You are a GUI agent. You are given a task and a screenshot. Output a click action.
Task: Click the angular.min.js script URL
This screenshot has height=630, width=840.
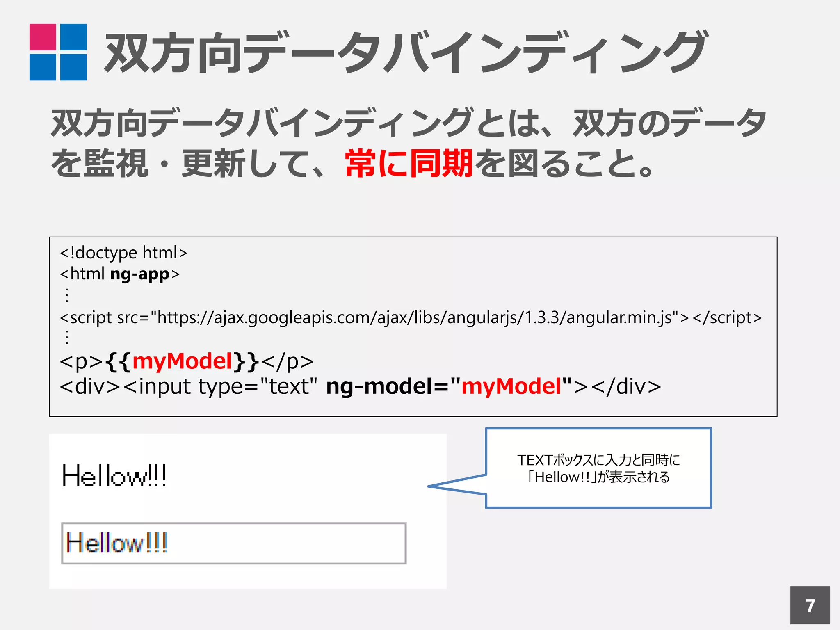coord(415,317)
